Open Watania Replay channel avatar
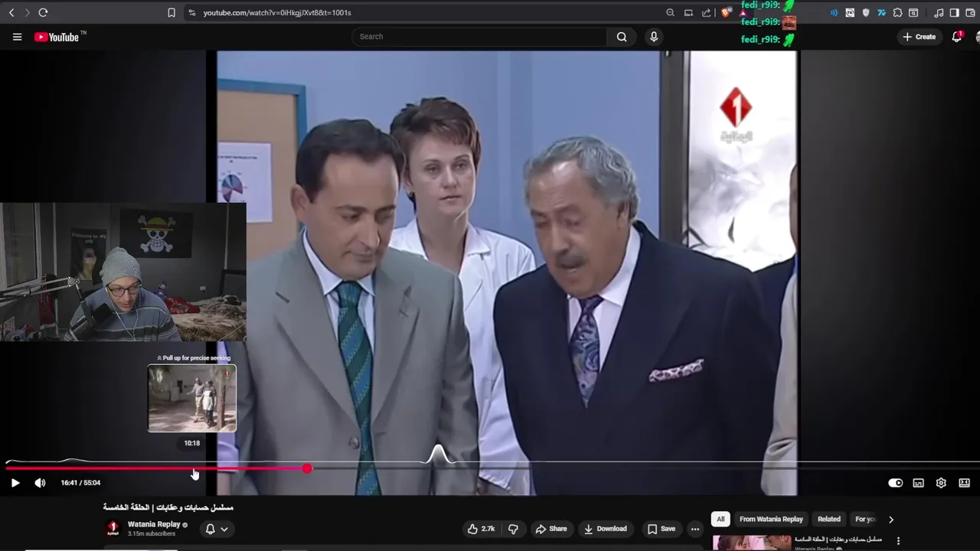 tap(113, 529)
